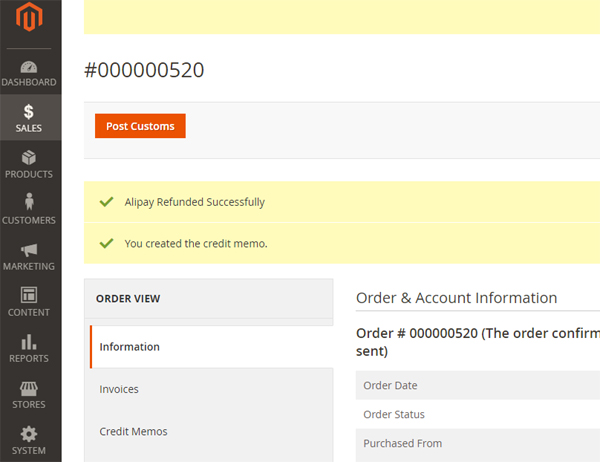
Task: Select the Order Date row
Action: pyautogui.click(x=391, y=385)
